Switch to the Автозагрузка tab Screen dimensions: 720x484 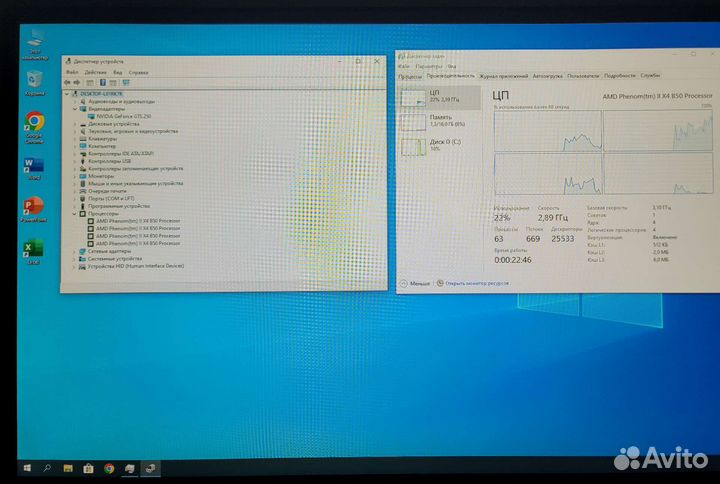tap(548, 76)
